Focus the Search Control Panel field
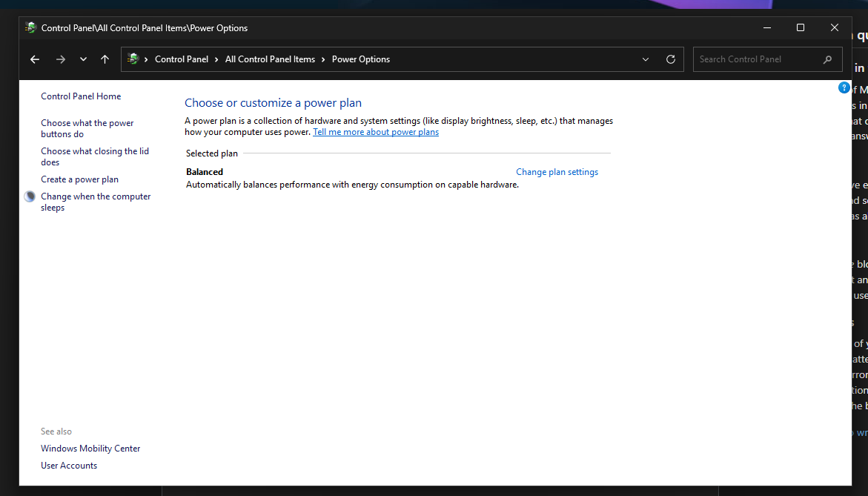Viewport: 868px width, 496px height. coord(768,59)
